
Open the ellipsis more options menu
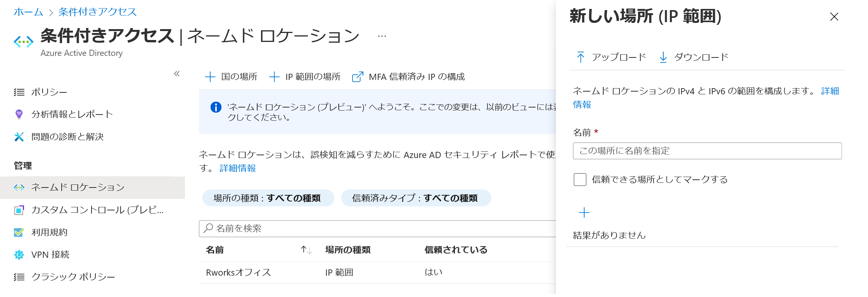click(x=382, y=36)
